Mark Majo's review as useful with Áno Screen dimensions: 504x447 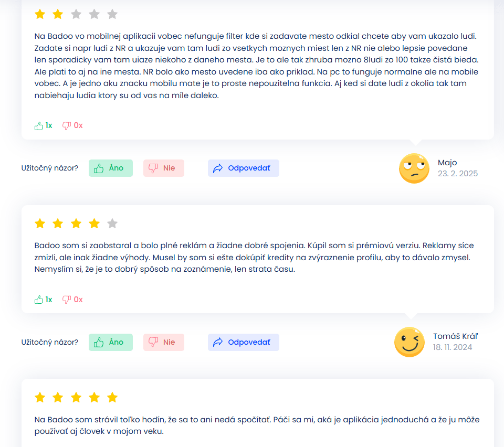point(111,168)
